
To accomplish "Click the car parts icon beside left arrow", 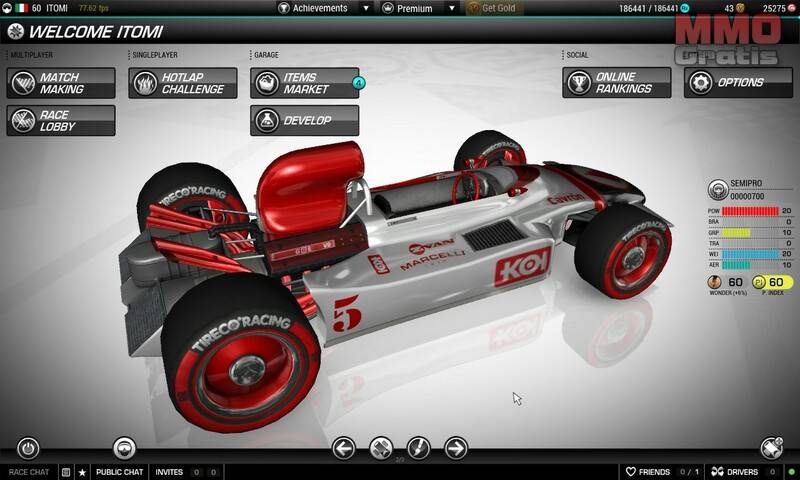I will 381,447.
